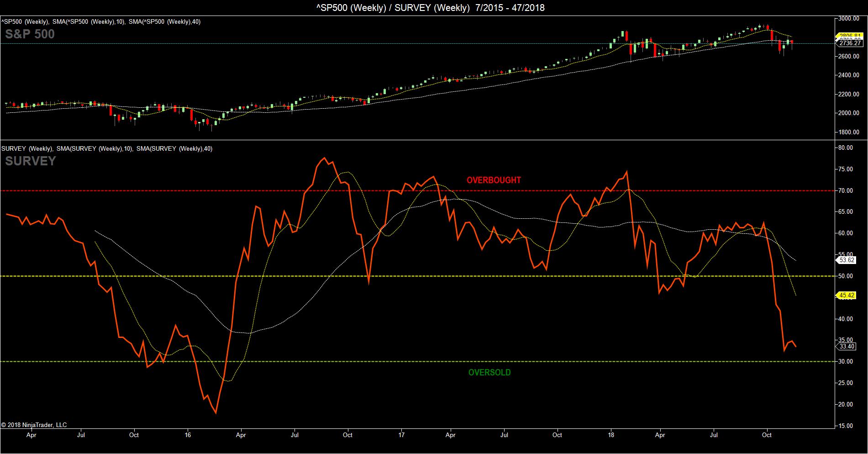Click the 3000.00 price axis value
Viewport: 868px width, 454px height.
coord(849,18)
